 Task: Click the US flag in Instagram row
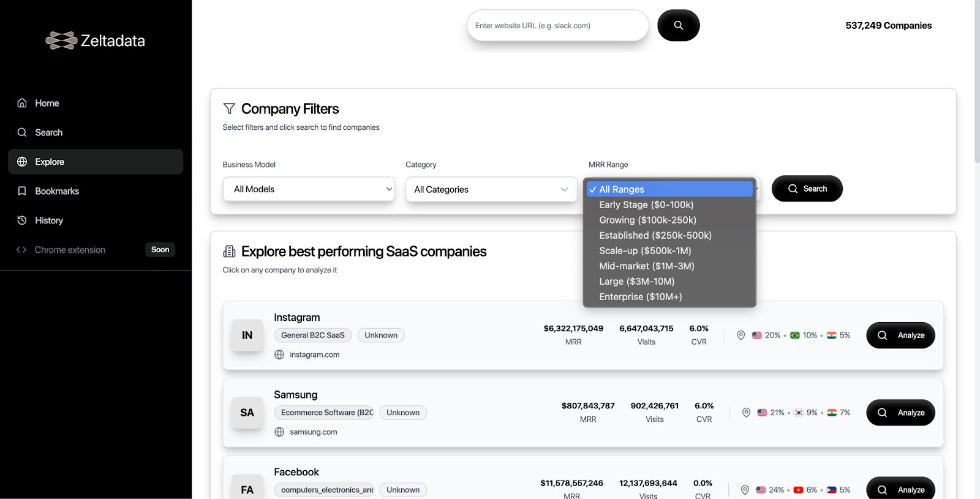point(757,336)
